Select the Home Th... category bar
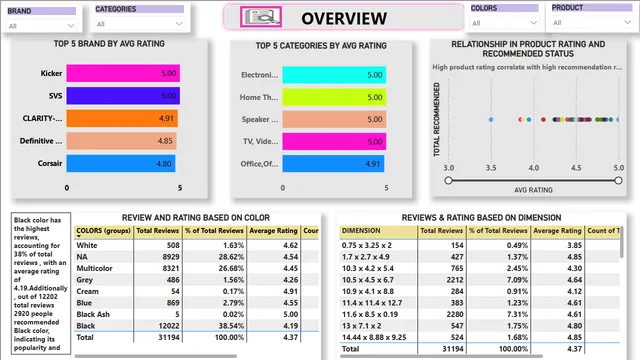Screen dimensions: 640x360 334,97
